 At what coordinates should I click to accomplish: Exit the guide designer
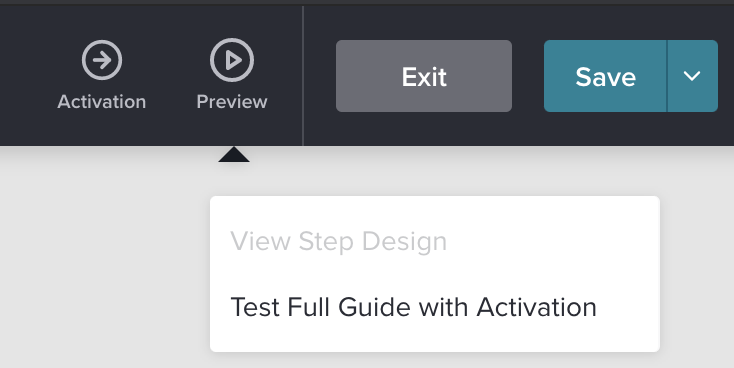(424, 76)
